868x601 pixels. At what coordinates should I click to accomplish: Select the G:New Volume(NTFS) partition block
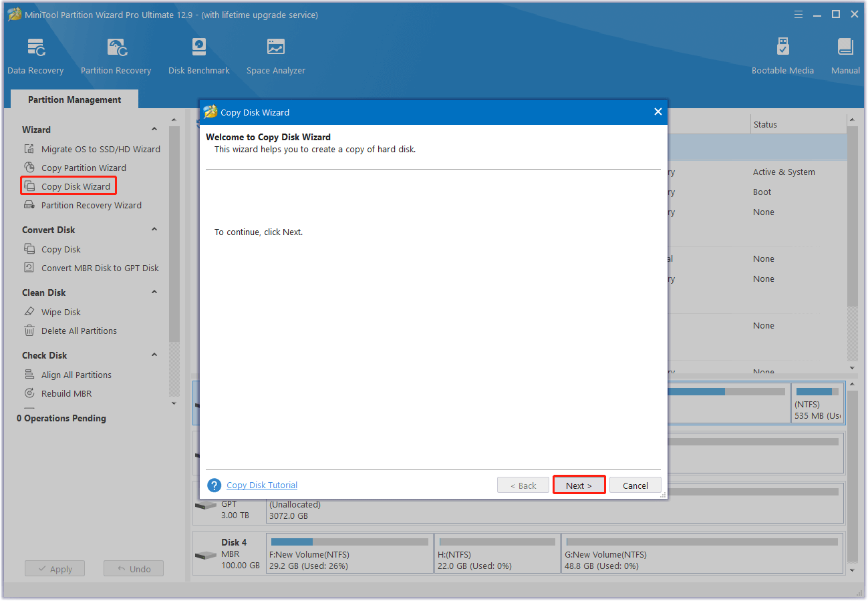(702, 553)
